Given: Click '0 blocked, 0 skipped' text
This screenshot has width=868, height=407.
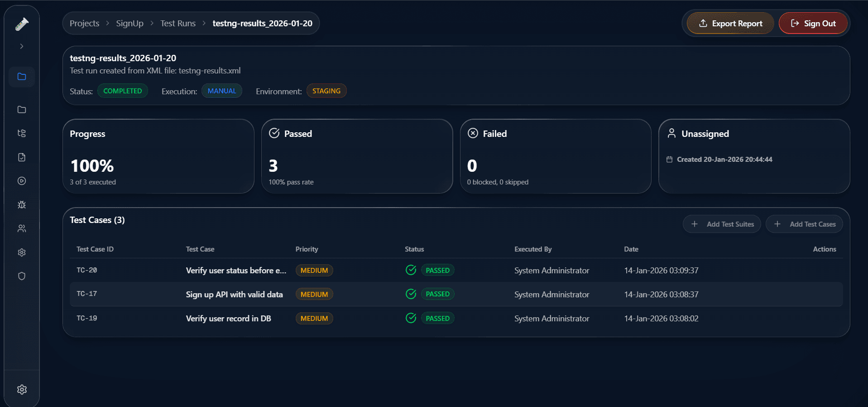Looking at the screenshot, I should (x=498, y=182).
